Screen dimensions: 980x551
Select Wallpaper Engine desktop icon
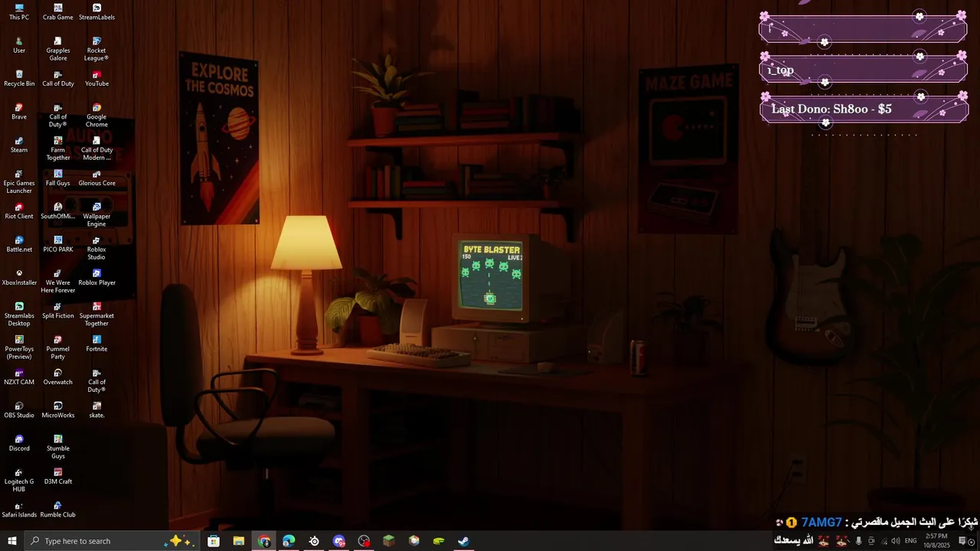coord(96,215)
